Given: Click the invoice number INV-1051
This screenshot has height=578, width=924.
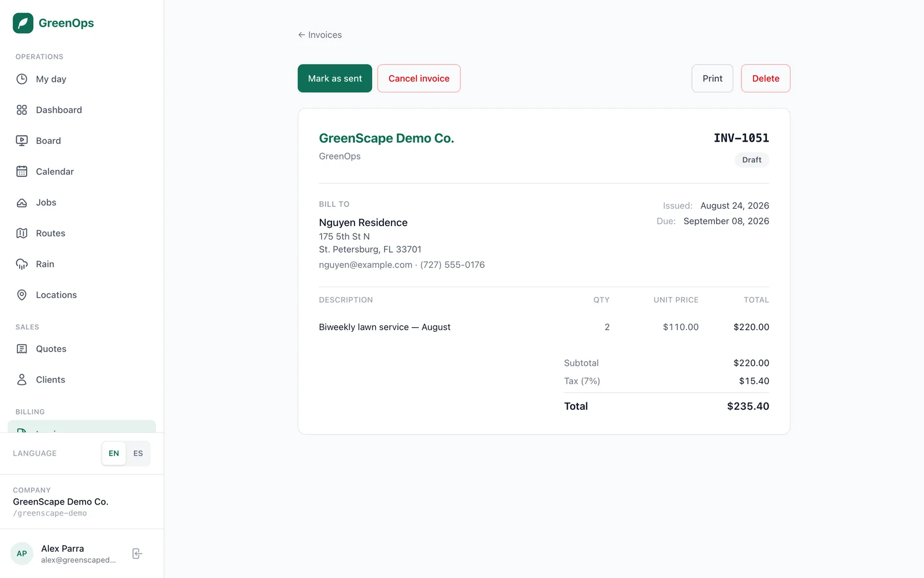Looking at the screenshot, I should (x=742, y=138).
